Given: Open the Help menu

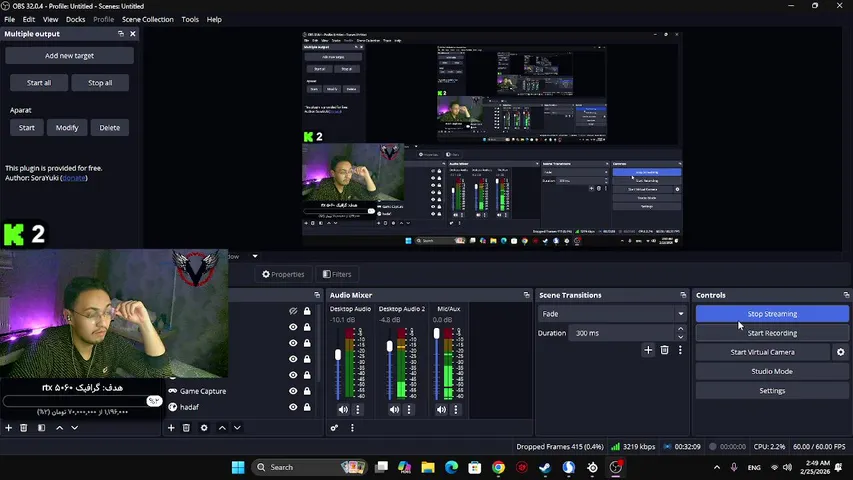Looking at the screenshot, I should [x=214, y=19].
